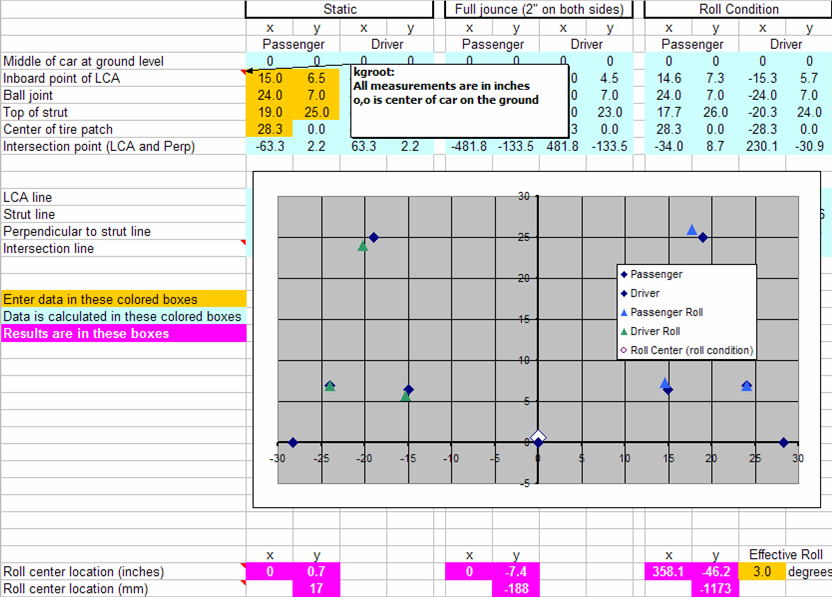Click the Roll Center (roll condition) legend entry
This screenshot has height=597, width=833.
pyautogui.click(x=686, y=350)
